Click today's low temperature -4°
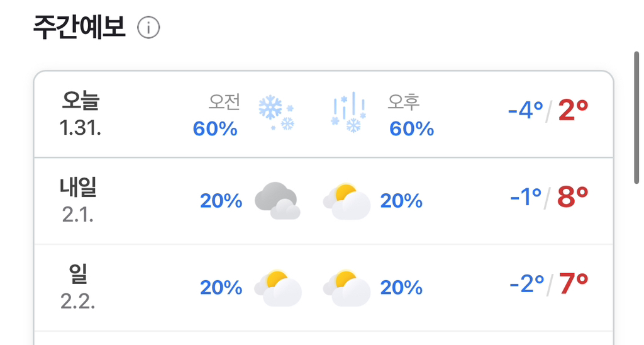Viewport: 644px width, 345px height. coord(525,110)
